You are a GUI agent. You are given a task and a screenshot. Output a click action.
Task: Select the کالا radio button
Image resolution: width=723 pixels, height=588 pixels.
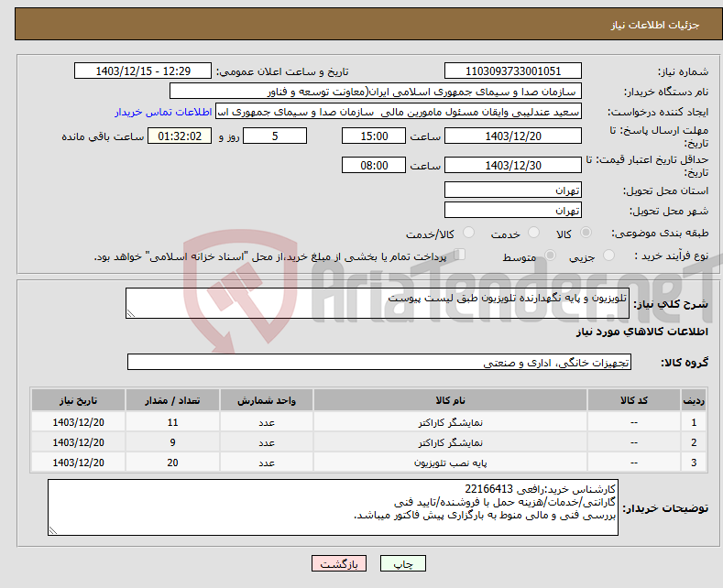tap(586, 233)
